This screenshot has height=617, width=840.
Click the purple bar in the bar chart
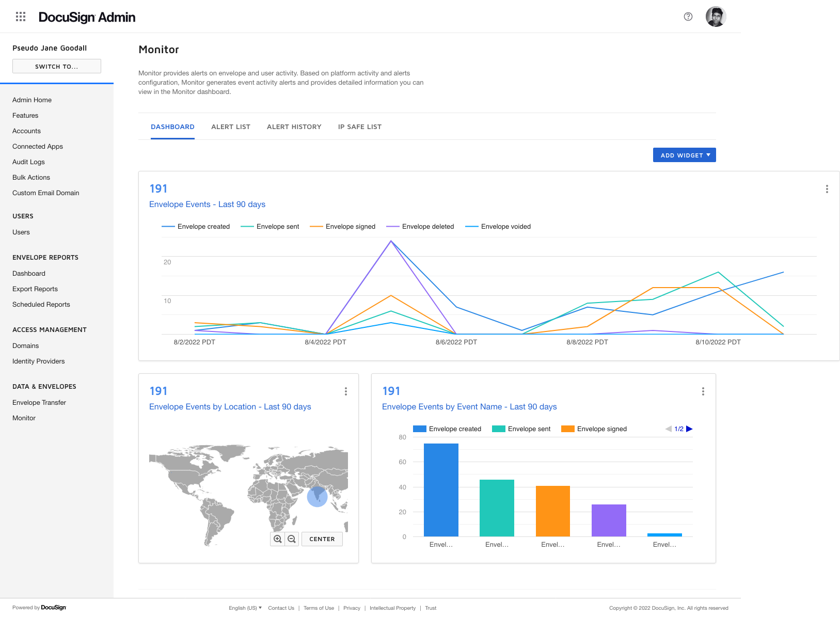click(x=609, y=520)
